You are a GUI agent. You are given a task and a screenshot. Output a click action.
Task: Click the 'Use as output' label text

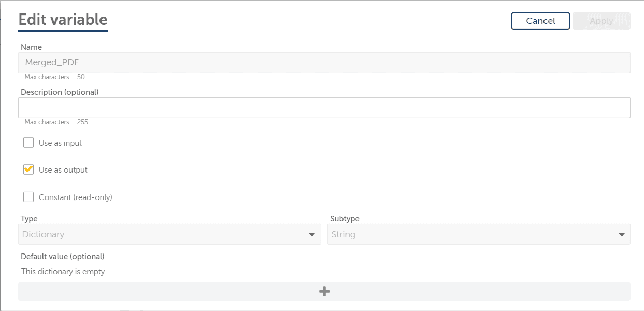coord(63,170)
